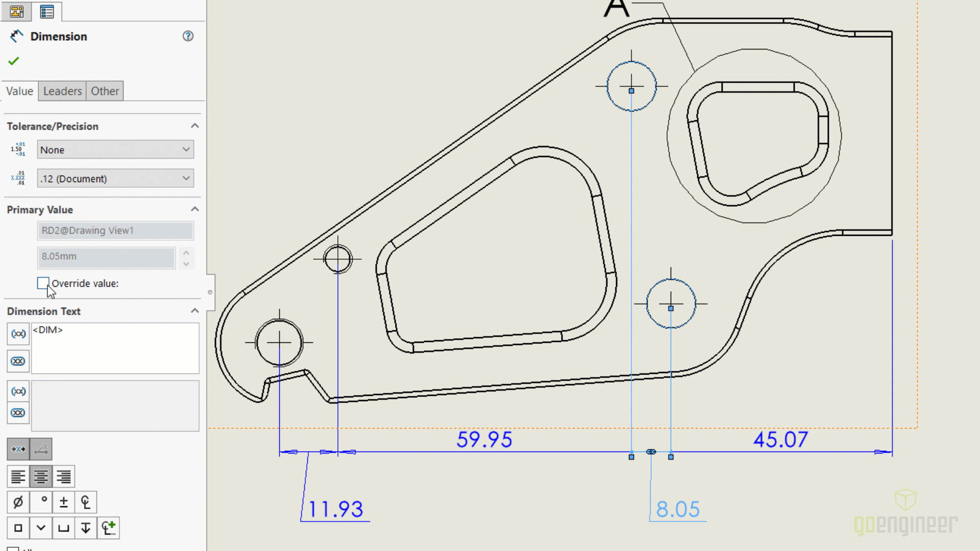980x551 pixels.
Task: Click the box/frame dimension icon
Action: coord(18,528)
